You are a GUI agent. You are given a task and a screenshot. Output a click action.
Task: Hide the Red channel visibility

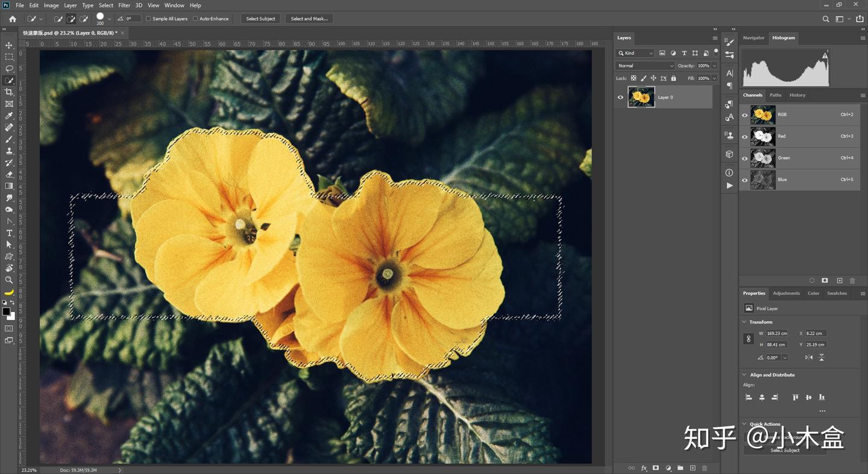pos(744,136)
